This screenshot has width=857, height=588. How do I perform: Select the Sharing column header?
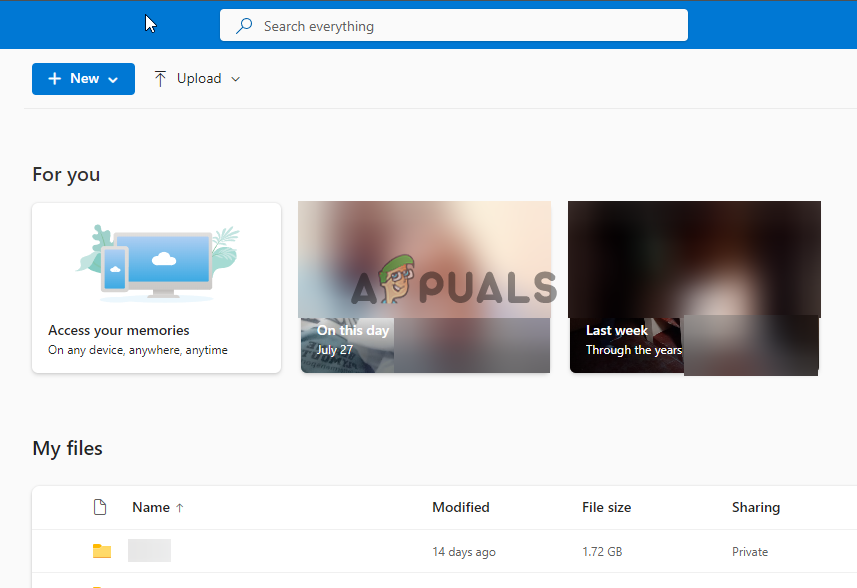pos(755,507)
